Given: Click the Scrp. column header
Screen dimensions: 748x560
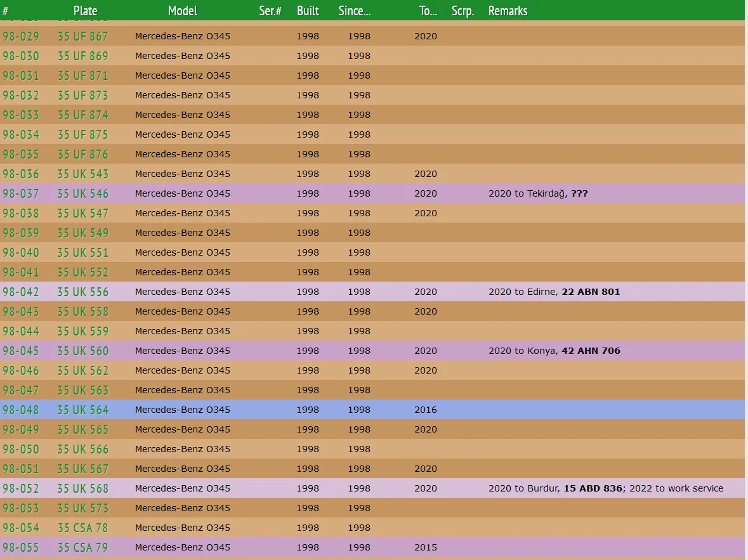Looking at the screenshot, I should pyautogui.click(x=463, y=11).
